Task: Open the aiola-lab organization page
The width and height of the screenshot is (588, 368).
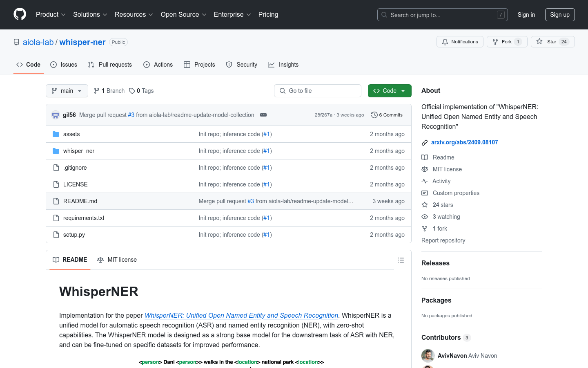Action: click(x=38, y=42)
